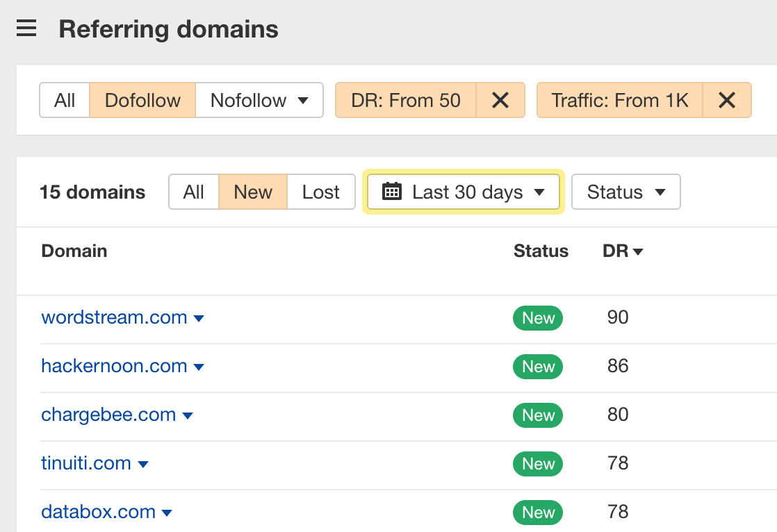Image resolution: width=777 pixels, height=532 pixels.
Task: Click the calendar icon in date picker
Action: pos(392,192)
